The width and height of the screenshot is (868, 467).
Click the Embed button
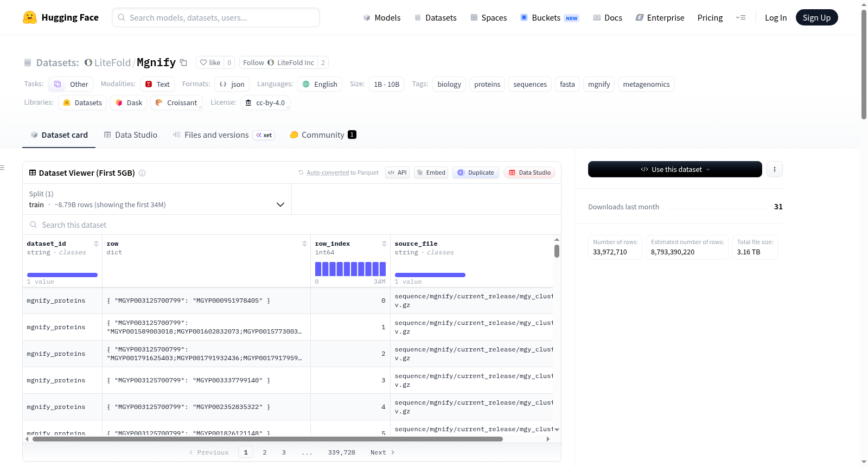pyautogui.click(x=431, y=172)
